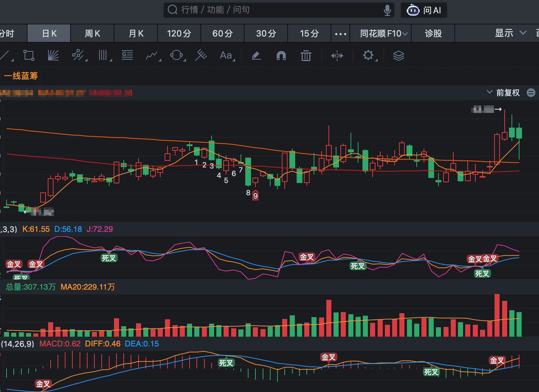539x392 pixels.
Task: Expand the 前复权 adjustment dropdown
Action: click(x=504, y=92)
